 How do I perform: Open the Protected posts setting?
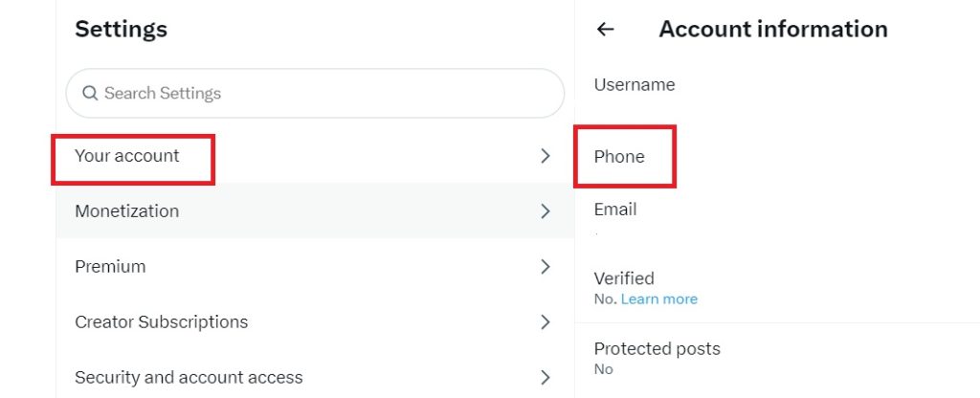(657, 349)
